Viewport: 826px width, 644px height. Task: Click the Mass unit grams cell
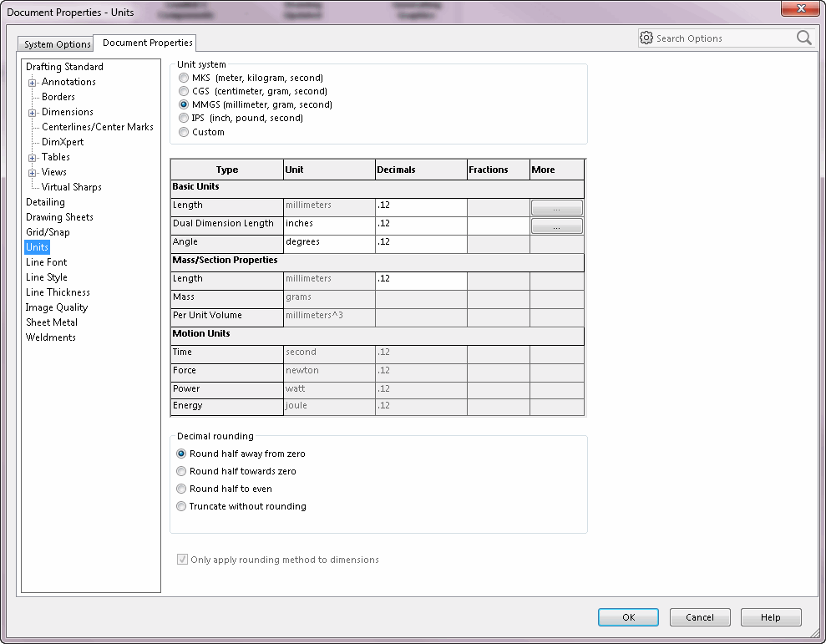click(x=329, y=299)
